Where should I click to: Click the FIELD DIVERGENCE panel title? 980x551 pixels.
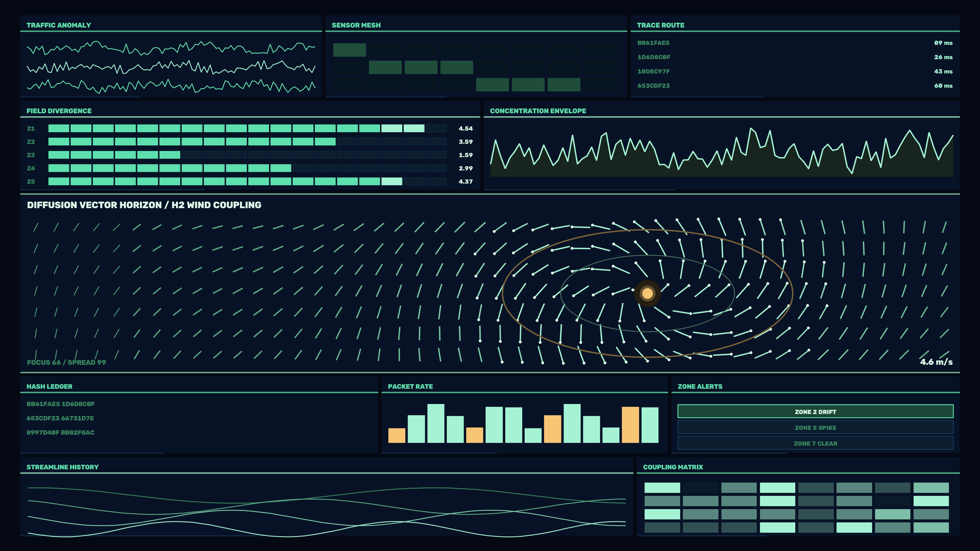(59, 111)
